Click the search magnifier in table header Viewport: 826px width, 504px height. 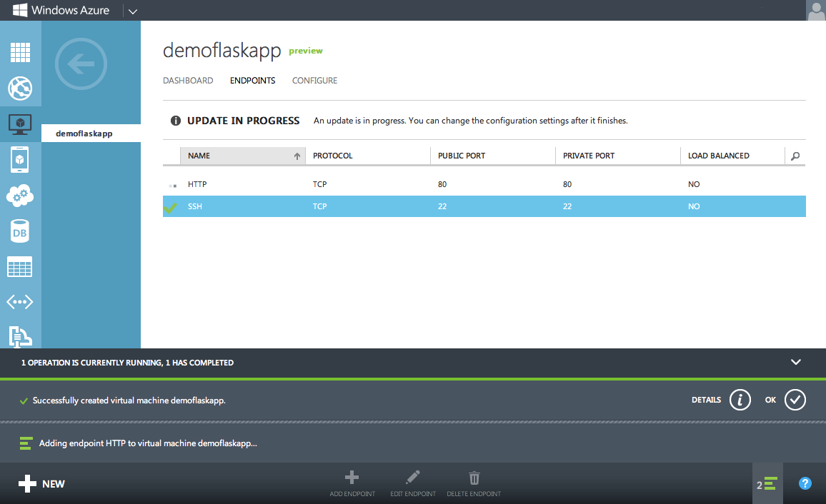795,156
